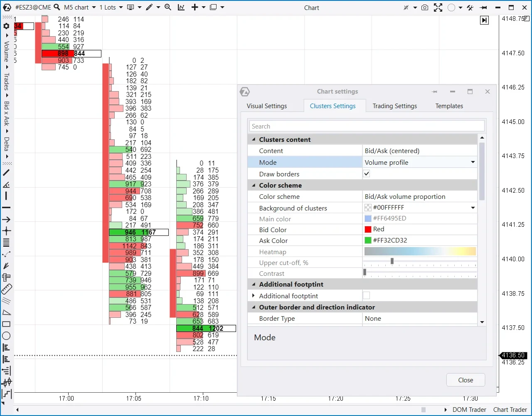This screenshot has height=416, width=532.
Task: Click the search magnifier next to #ESZ3@CME
Action: tap(57, 7)
